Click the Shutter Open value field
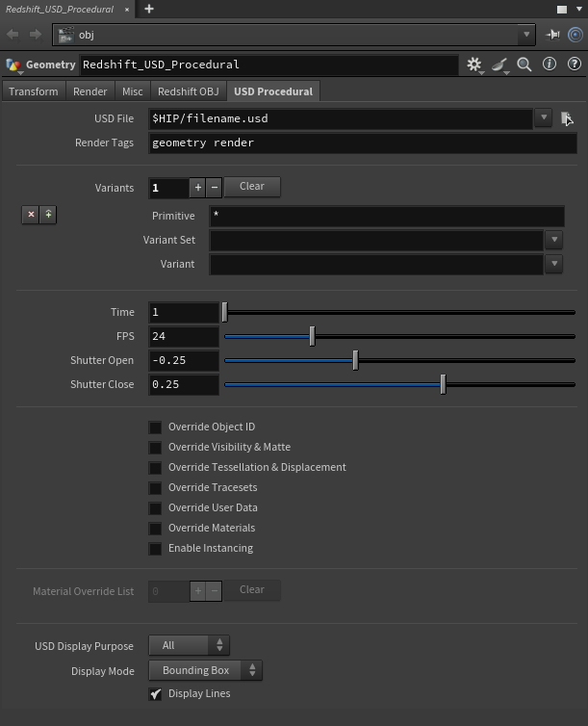The image size is (588, 726). click(184, 360)
